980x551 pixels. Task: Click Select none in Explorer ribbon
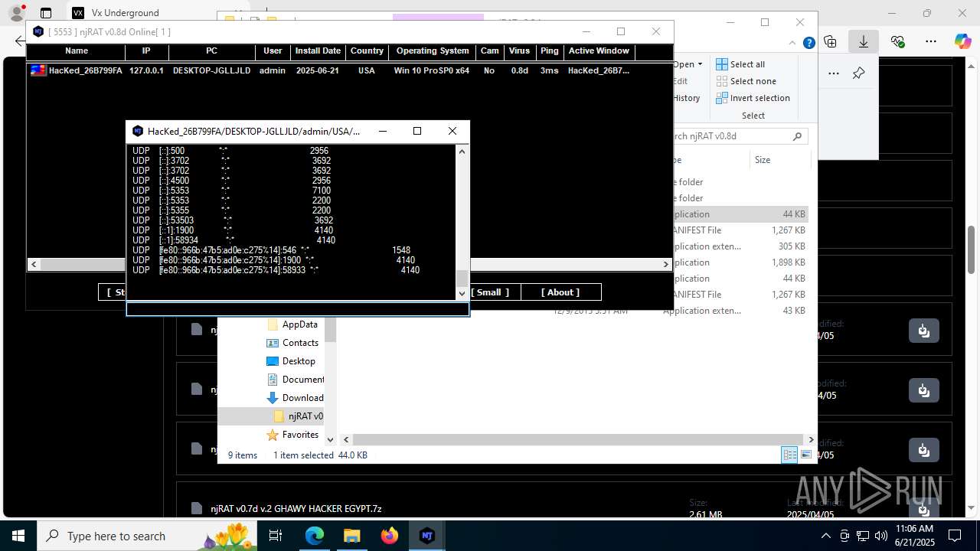click(746, 81)
